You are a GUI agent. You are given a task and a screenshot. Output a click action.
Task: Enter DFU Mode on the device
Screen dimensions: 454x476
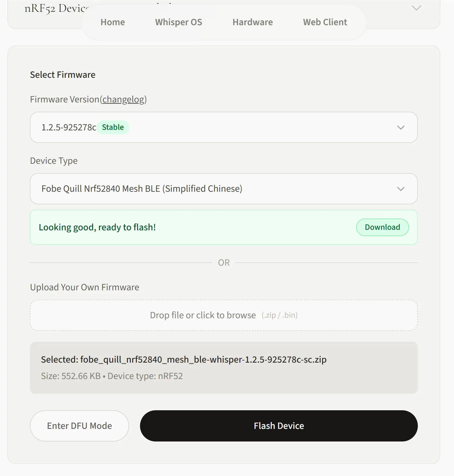pos(79,426)
